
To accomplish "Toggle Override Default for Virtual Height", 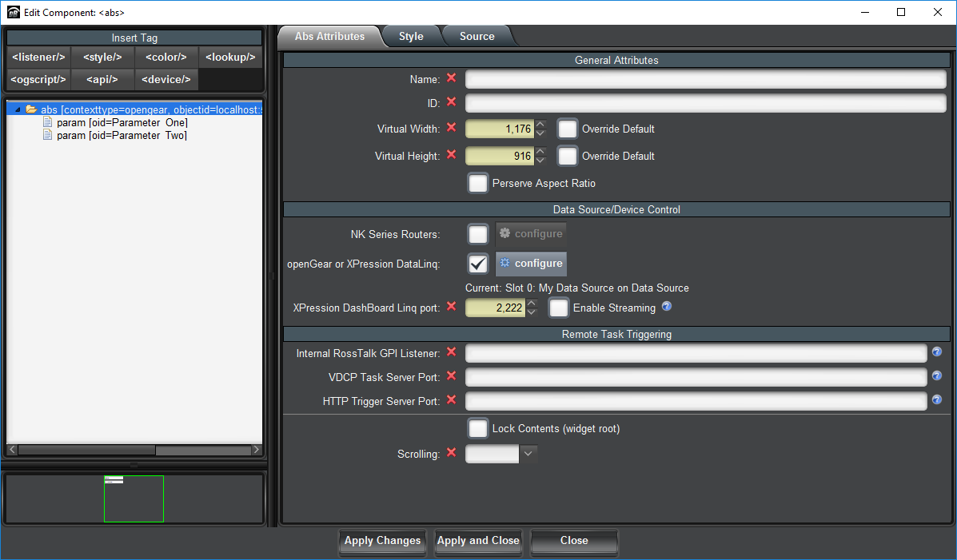I will (567, 156).
